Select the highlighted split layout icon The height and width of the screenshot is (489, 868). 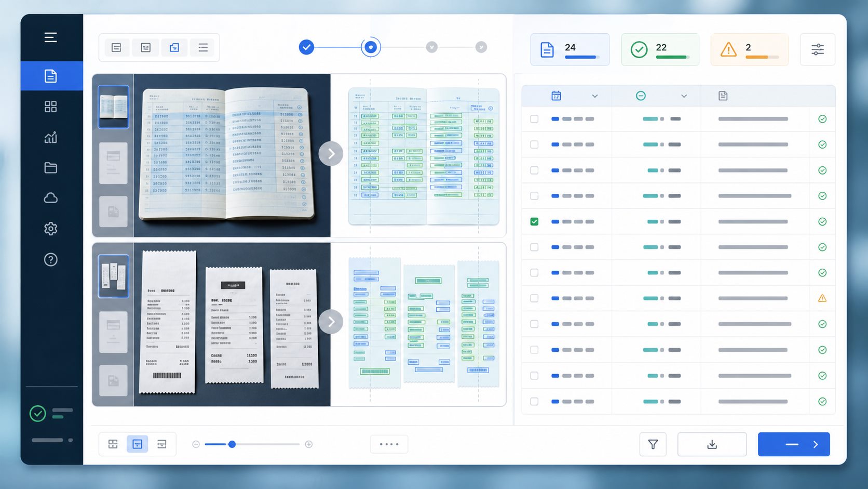point(137,444)
